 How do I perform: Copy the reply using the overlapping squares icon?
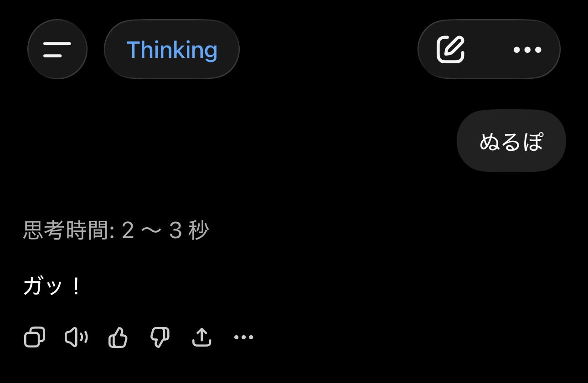coord(35,337)
